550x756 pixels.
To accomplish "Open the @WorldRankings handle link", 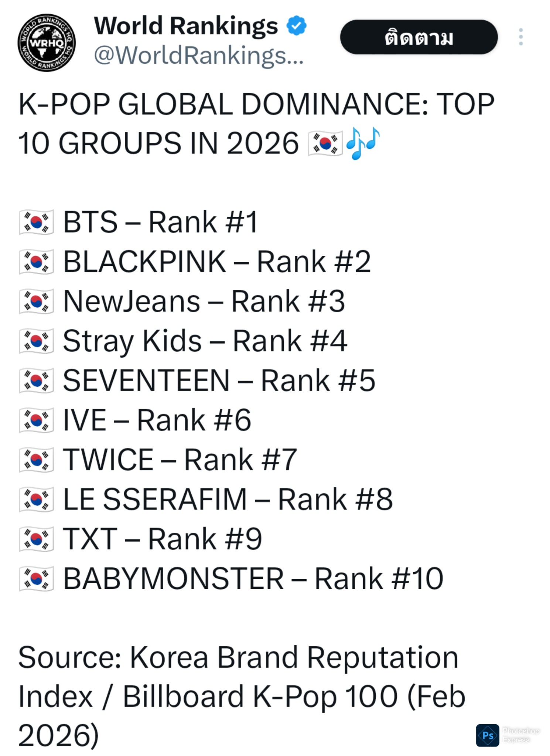I will click(x=199, y=56).
